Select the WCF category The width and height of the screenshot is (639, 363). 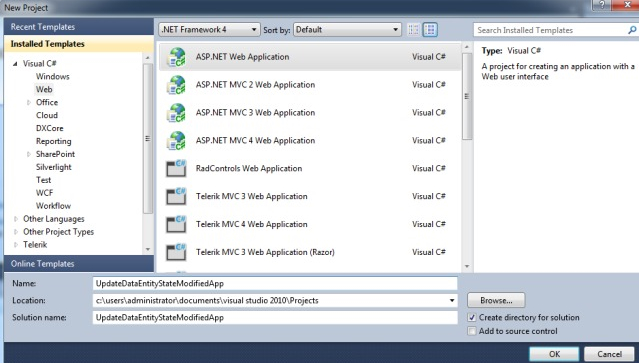(x=44, y=193)
